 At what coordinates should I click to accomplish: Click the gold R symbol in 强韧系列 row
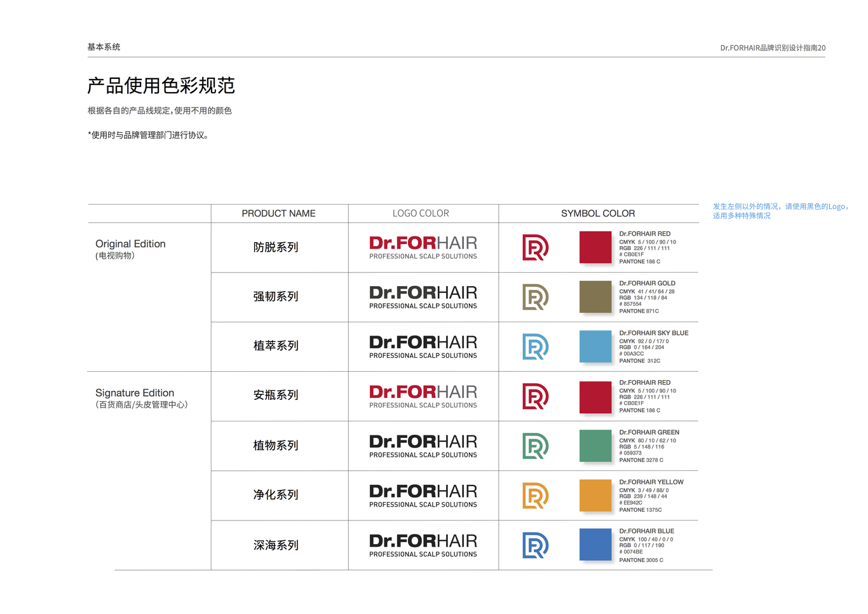click(535, 297)
